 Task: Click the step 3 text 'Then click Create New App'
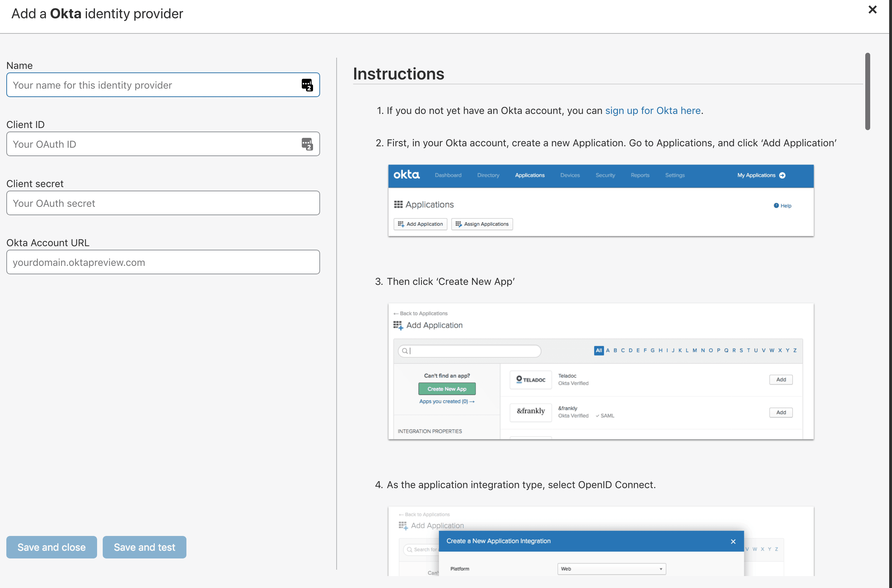pyautogui.click(x=451, y=282)
